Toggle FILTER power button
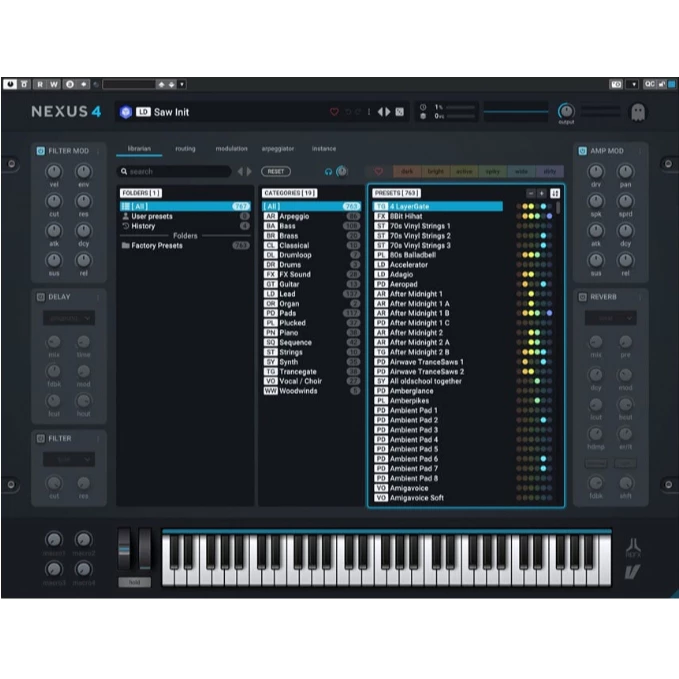The height and width of the screenshot is (679, 679). tap(40, 439)
